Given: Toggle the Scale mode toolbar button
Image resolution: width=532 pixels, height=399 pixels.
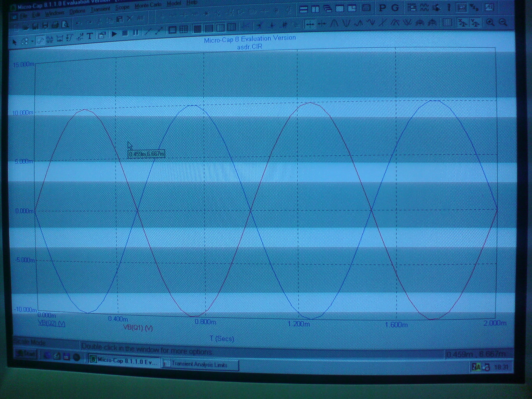Looking at the screenshot, I should 39,41.
